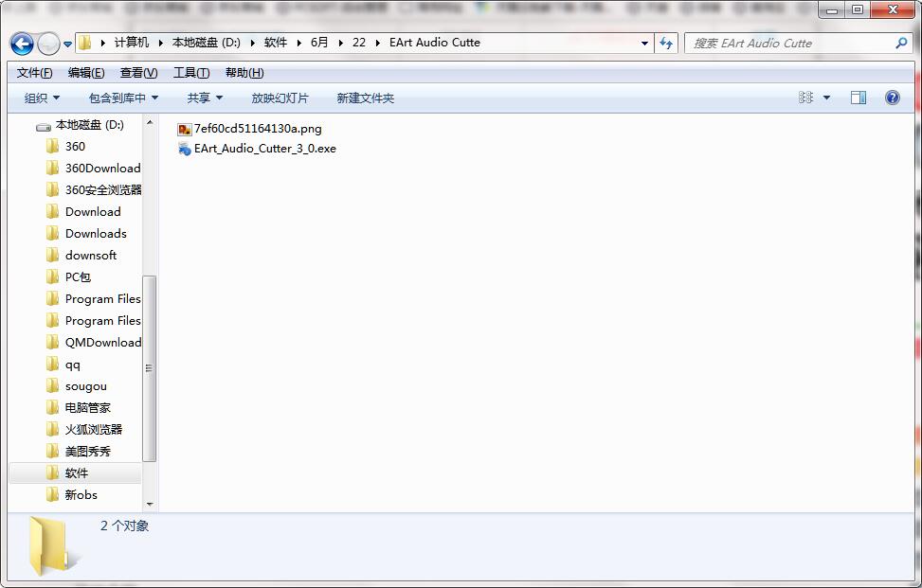
Task: Click folder icon next to sougou
Action: (x=52, y=385)
